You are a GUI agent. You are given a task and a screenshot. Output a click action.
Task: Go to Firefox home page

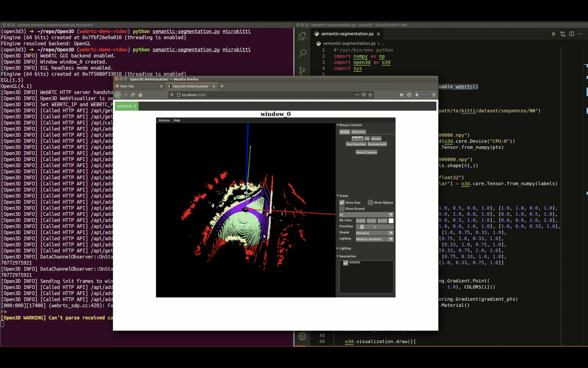pyautogui.click(x=141, y=95)
